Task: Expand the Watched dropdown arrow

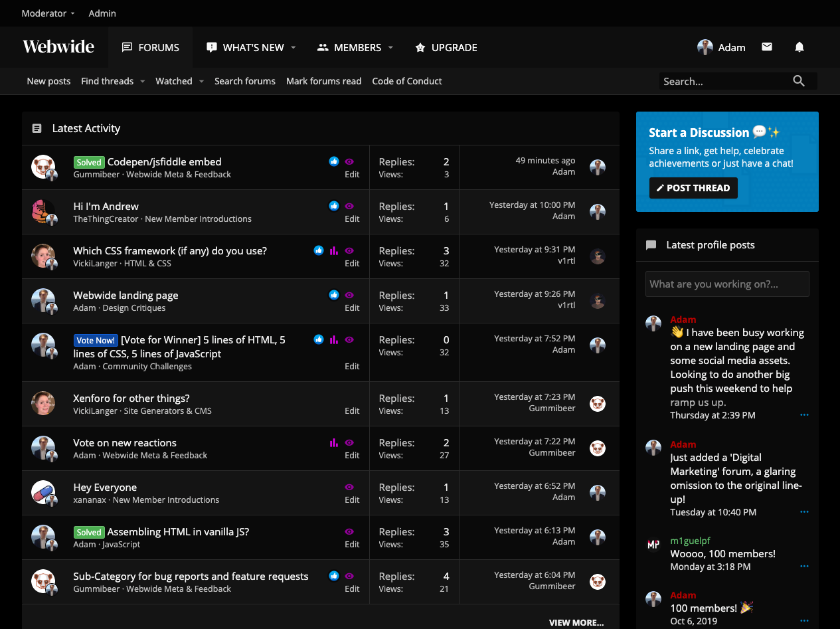Action: 201,81
